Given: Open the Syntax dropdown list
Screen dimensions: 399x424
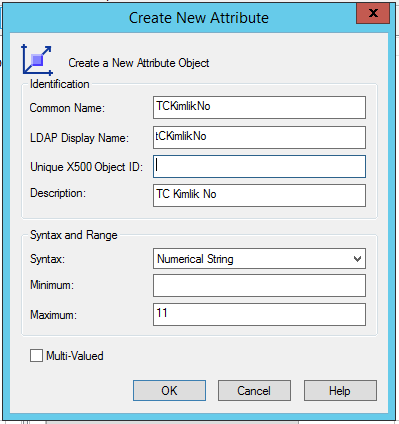Looking at the screenshot, I should tap(259, 258).
